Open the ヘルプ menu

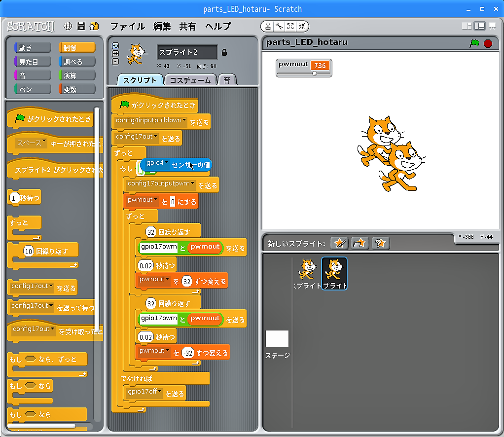218,26
